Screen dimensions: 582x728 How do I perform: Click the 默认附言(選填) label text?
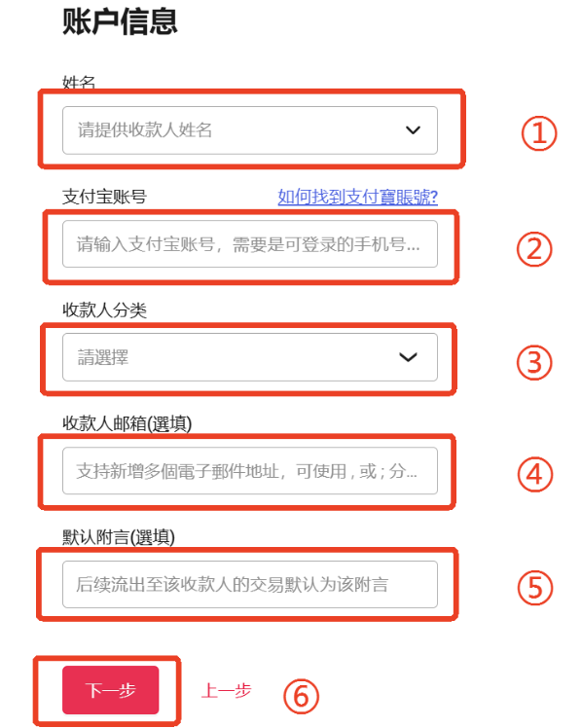point(119,537)
